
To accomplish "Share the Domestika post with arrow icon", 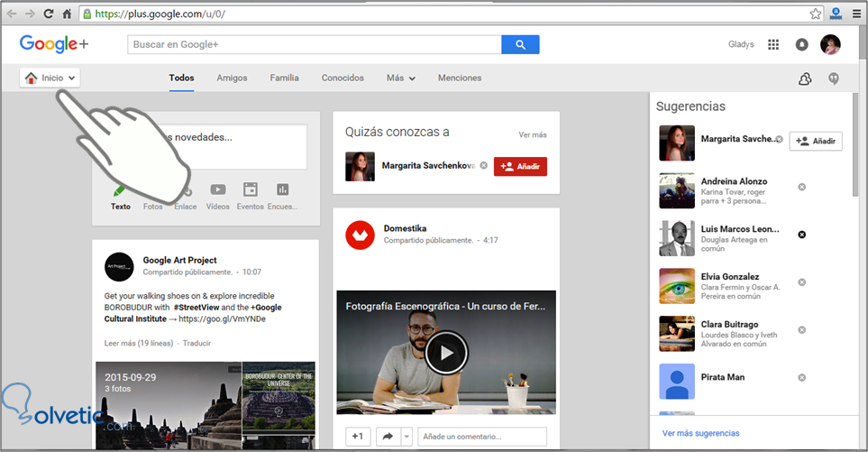I will (388, 437).
